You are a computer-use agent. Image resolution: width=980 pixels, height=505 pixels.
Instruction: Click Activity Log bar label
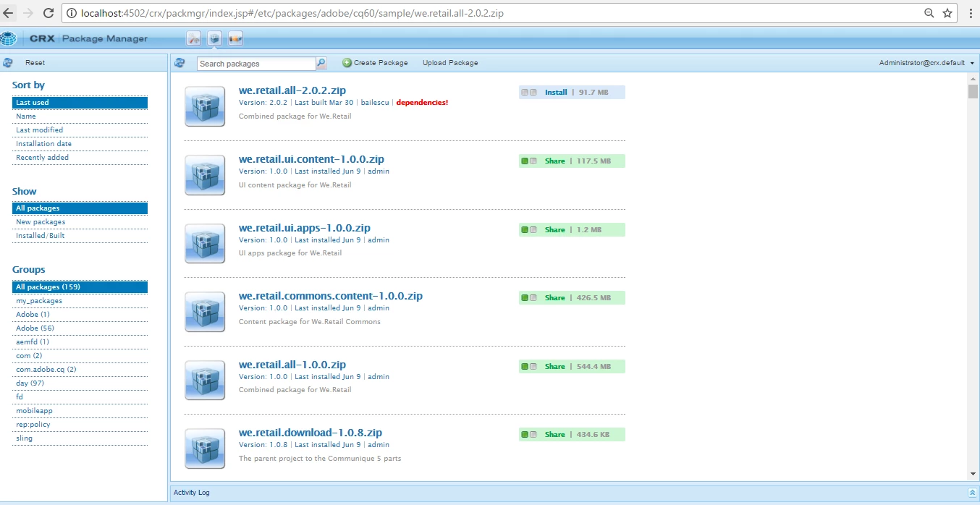[192, 493]
